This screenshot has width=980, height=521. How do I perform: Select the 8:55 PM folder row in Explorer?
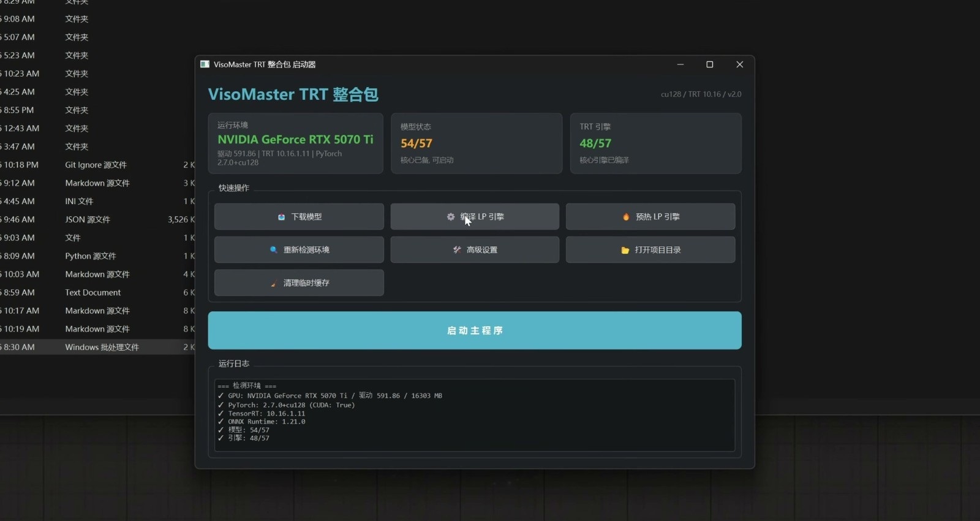[x=97, y=110]
